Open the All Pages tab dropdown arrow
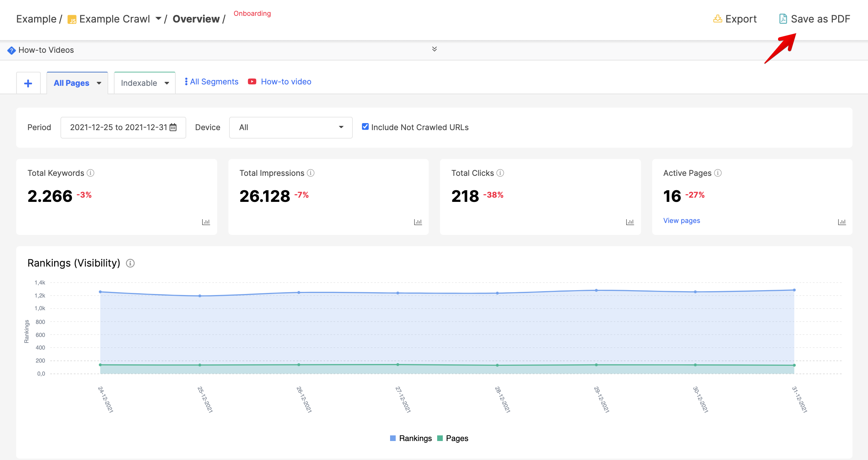The height and width of the screenshot is (460, 868). click(x=99, y=83)
